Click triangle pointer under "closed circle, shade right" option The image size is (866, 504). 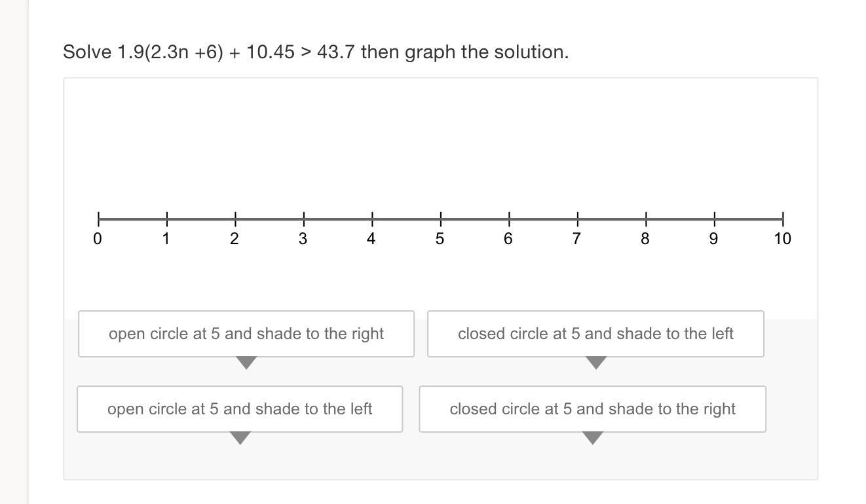coord(592,438)
